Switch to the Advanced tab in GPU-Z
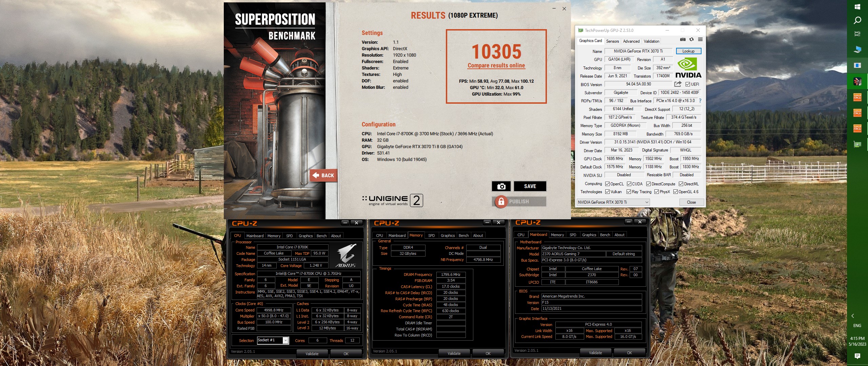The image size is (868, 366). [631, 41]
